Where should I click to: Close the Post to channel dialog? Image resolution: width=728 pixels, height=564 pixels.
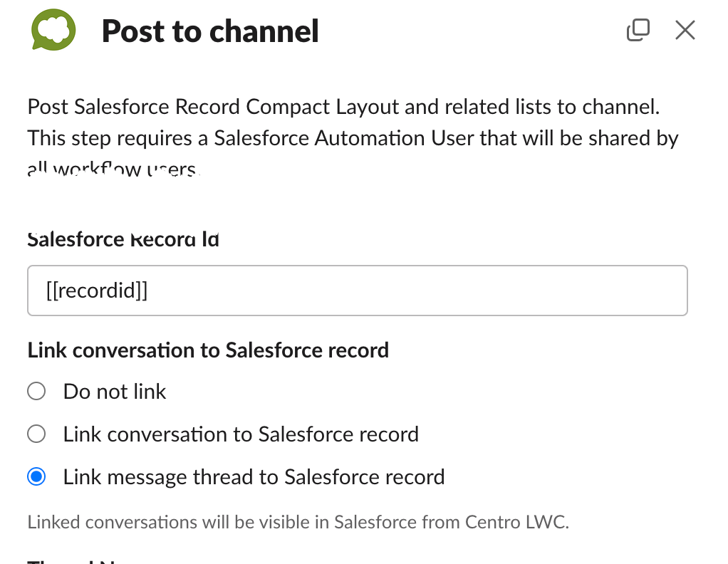(685, 30)
